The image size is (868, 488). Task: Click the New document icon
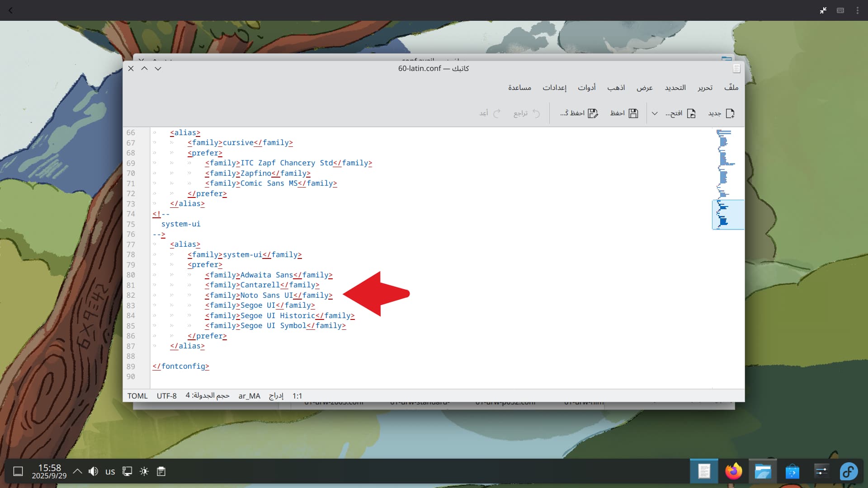pos(730,113)
